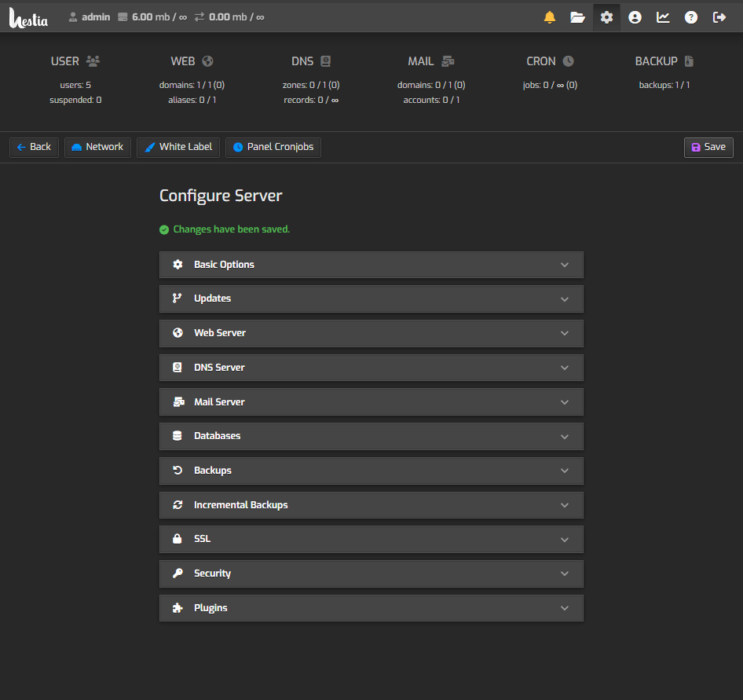This screenshot has height=700, width=743.
Task: Expand the Backups section chevron
Action: 565,471
